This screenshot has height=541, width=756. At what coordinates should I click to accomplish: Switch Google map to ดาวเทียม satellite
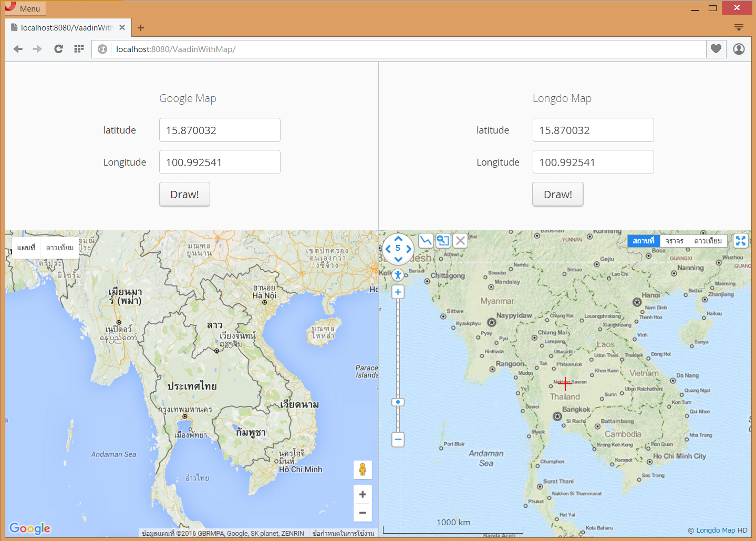60,248
